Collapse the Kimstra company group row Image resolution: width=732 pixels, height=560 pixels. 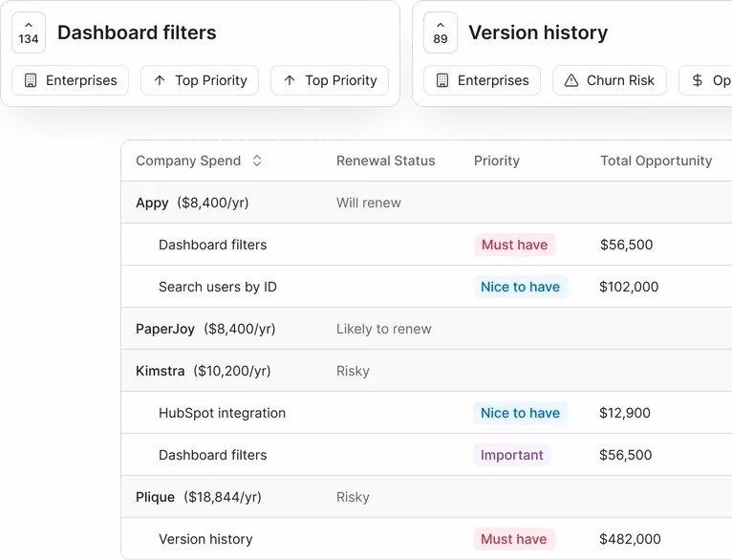click(x=161, y=371)
